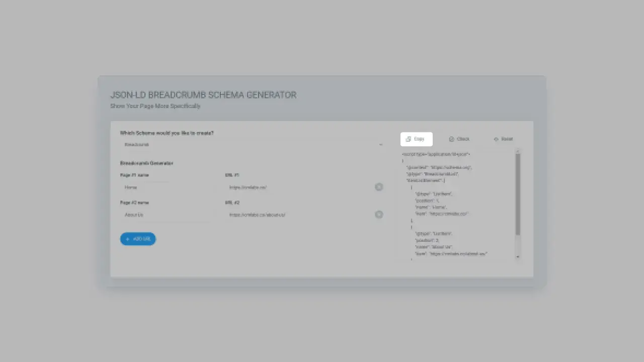Expand the Breadcrumb selection chevron

tap(381, 144)
